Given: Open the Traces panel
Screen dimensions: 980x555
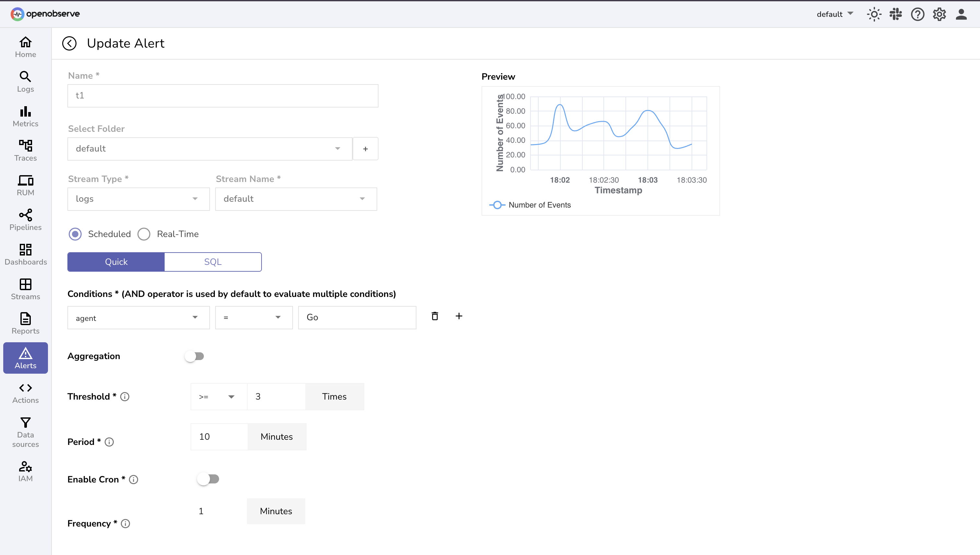Looking at the screenshot, I should [x=25, y=150].
